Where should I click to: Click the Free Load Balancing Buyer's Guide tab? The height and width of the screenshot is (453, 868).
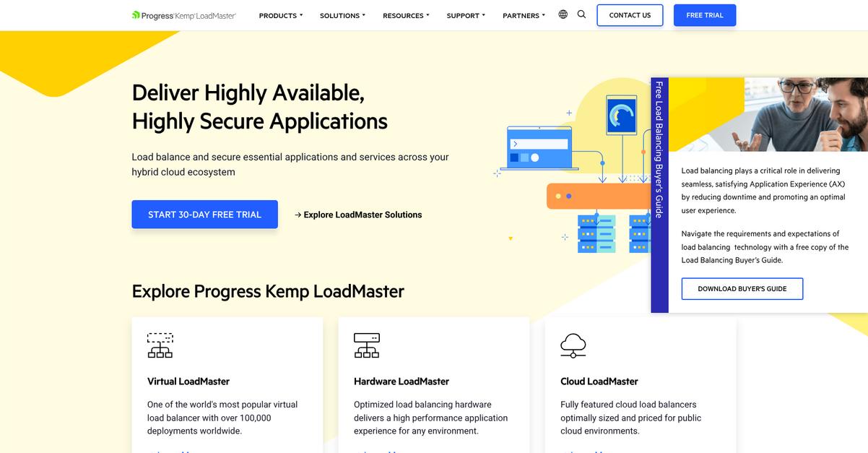click(659, 195)
